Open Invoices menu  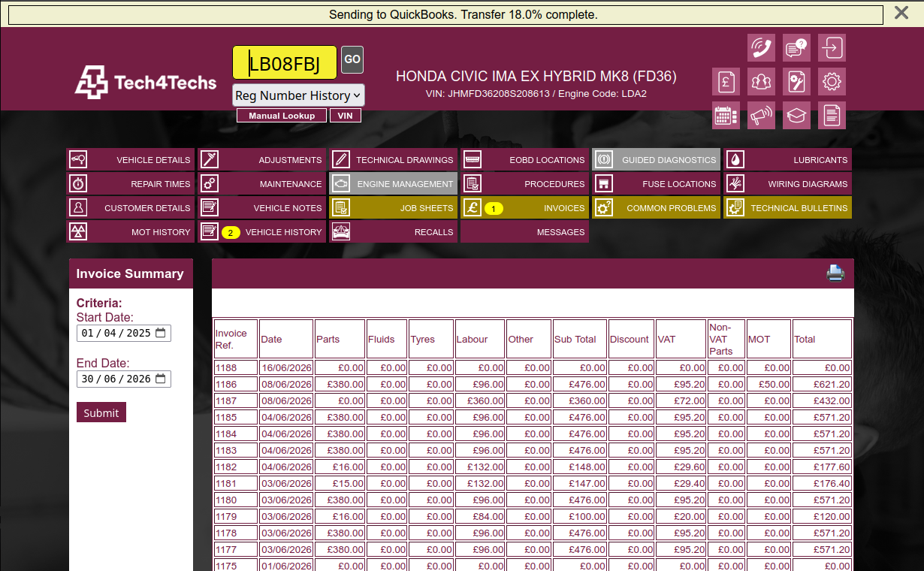click(x=524, y=207)
